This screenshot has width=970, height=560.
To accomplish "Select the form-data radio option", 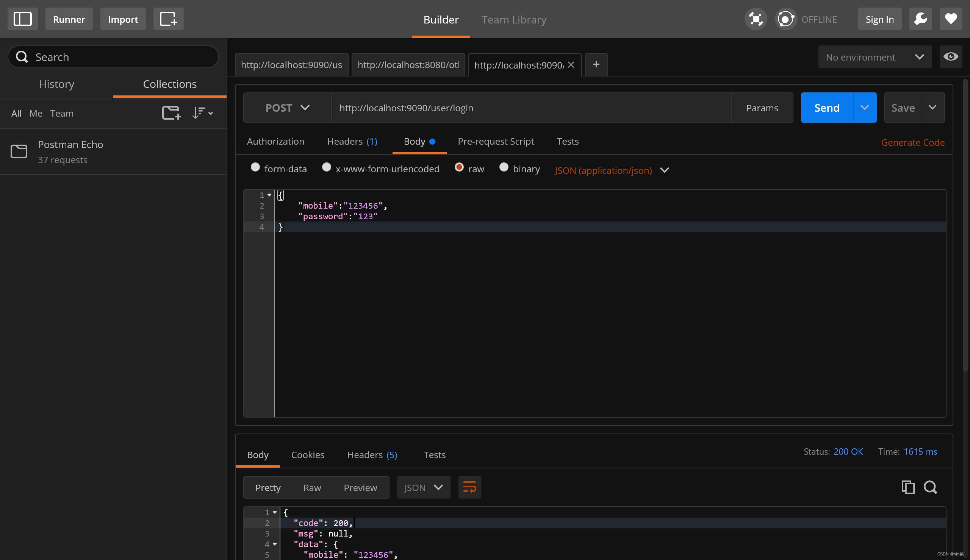I will pyautogui.click(x=255, y=167).
